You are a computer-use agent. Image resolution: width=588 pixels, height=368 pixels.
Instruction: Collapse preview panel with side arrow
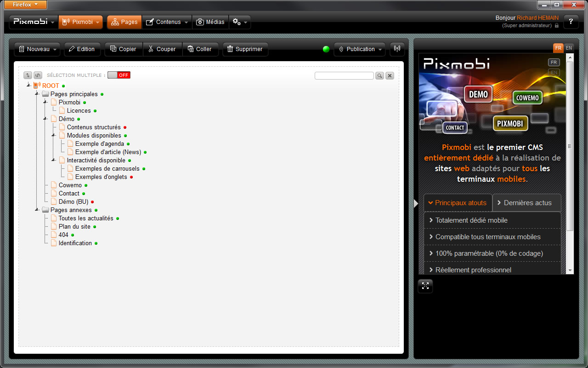coord(416,203)
